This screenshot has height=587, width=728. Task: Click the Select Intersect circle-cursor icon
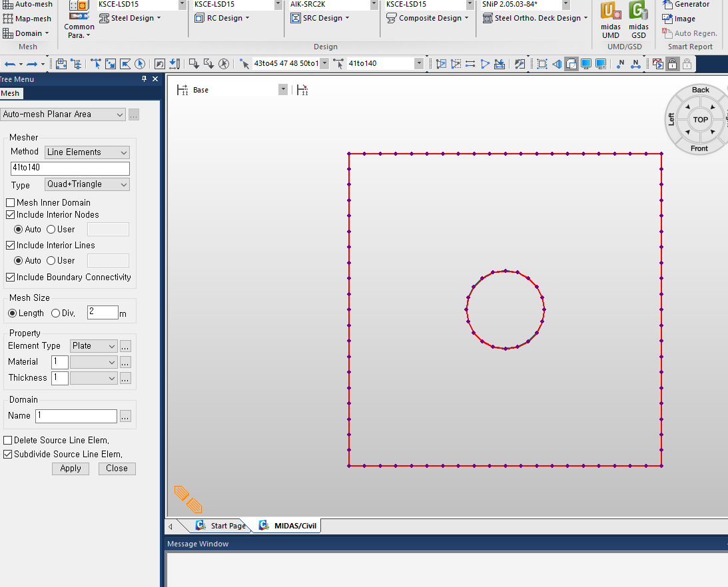tap(140, 64)
